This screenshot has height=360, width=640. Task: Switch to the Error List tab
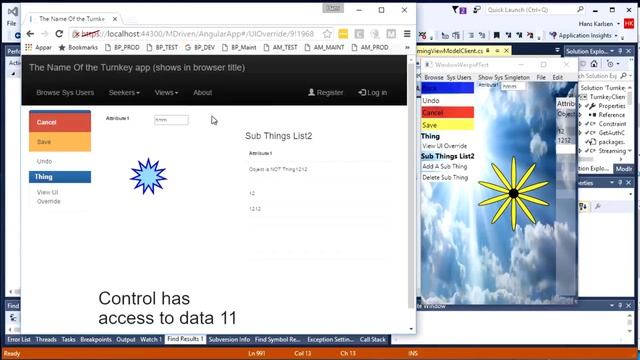click(x=19, y=339)
